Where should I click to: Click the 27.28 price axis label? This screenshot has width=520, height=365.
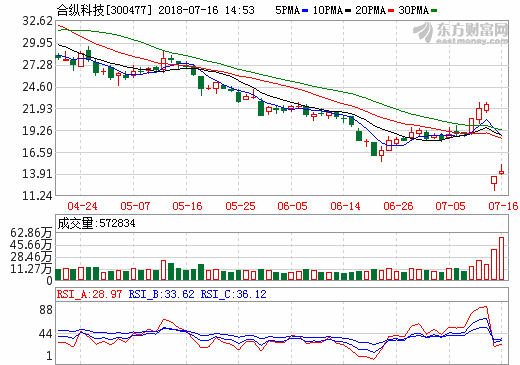pos(38,65)
